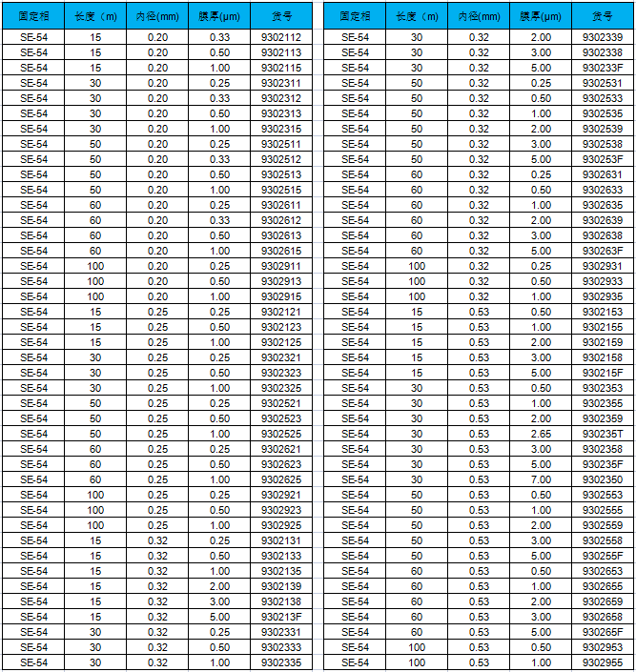Viewport: 636px width, 672px height.
Task: Click the 2.65 film thickness cell
Action: pyautogui.click(x=541, y=434)
